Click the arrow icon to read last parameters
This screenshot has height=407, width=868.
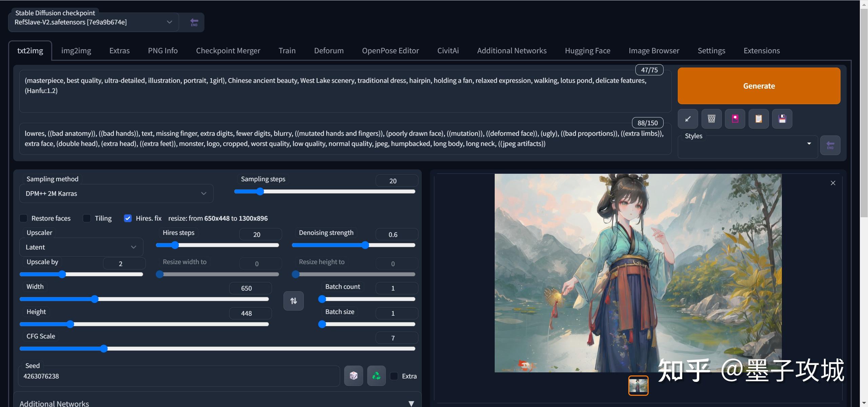(x=688, y=119)
